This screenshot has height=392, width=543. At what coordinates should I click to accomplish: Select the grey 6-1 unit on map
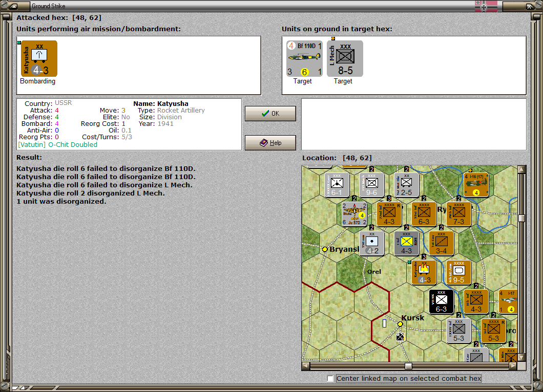337,185
